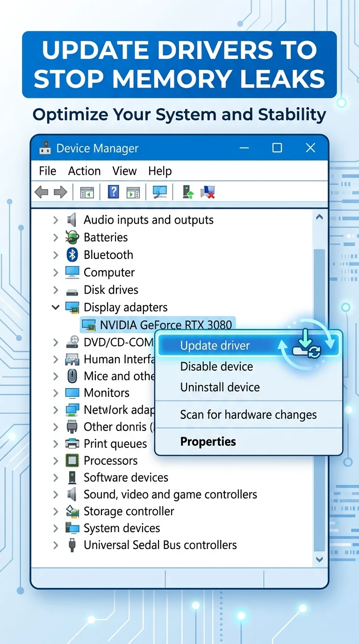Click the Print queues printer icon
The height and width of the screenshot is (644, 359).
tap(72, 443)
